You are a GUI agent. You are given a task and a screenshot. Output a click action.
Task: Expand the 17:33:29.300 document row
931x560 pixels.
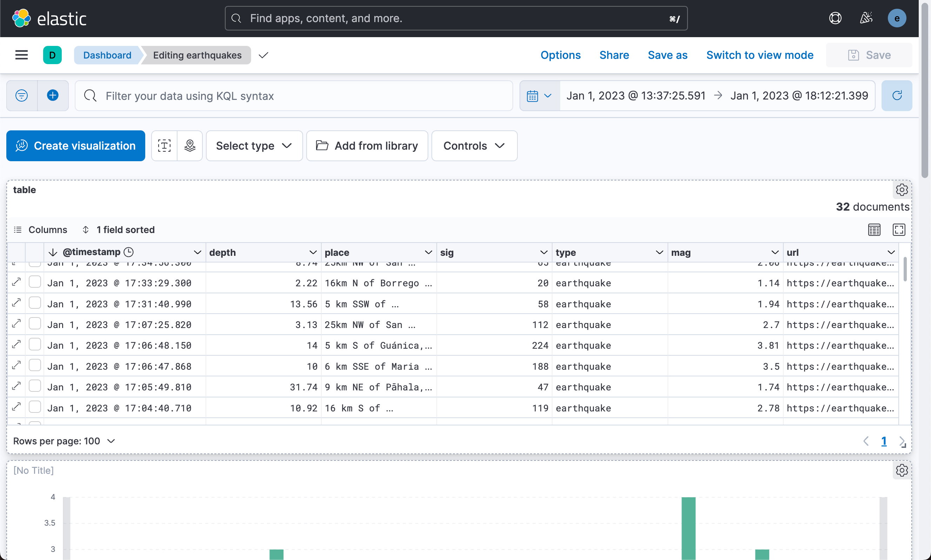[x=16, y=282]
